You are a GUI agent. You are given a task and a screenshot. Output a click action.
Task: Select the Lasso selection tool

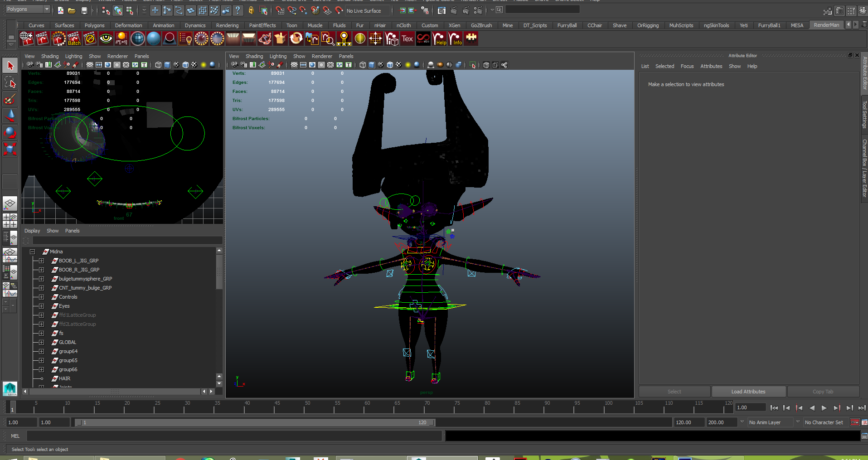tap(10, 82)
